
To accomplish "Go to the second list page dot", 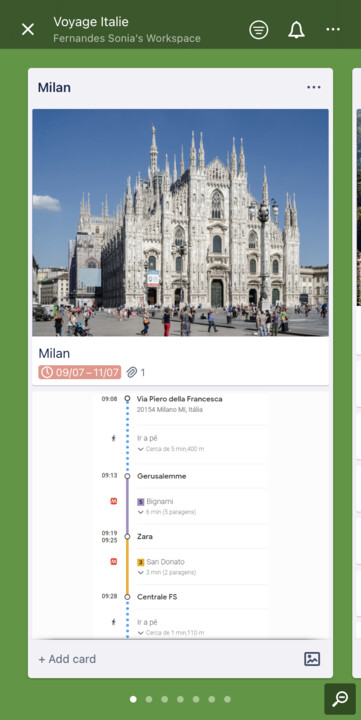I will (x=149, y=699).
